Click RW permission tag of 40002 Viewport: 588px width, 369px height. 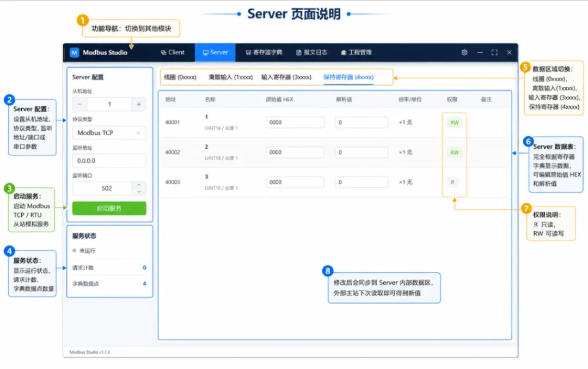[455, 153]
